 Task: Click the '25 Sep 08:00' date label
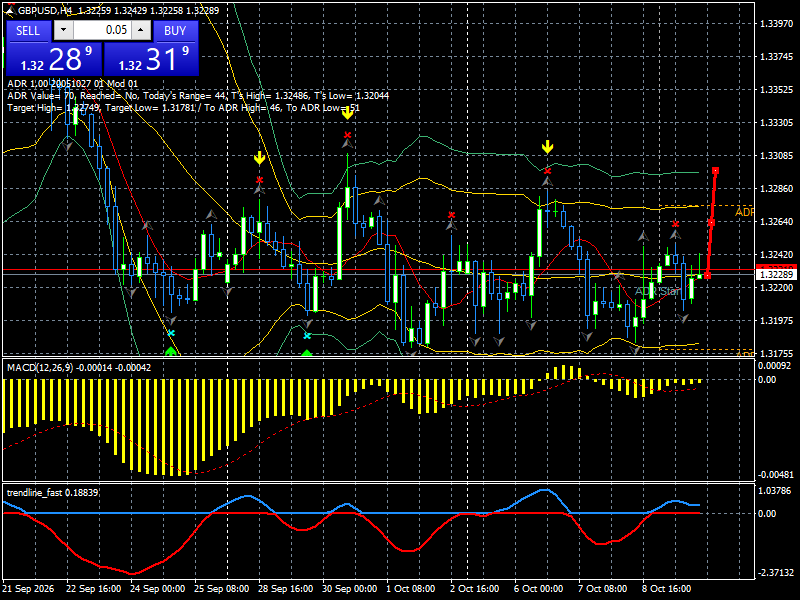click(x=221, y=588)
